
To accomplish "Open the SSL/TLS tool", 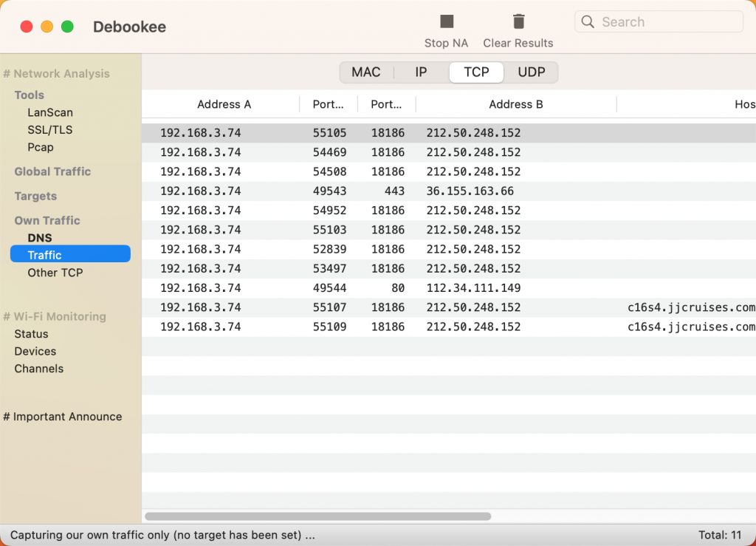I will (49, 129).
